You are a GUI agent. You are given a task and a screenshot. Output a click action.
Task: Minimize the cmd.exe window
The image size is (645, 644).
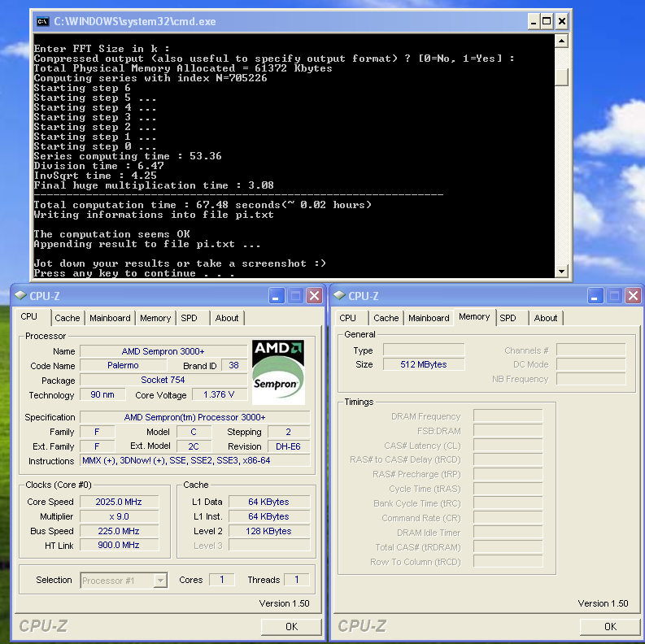click(x=534, y=21)
